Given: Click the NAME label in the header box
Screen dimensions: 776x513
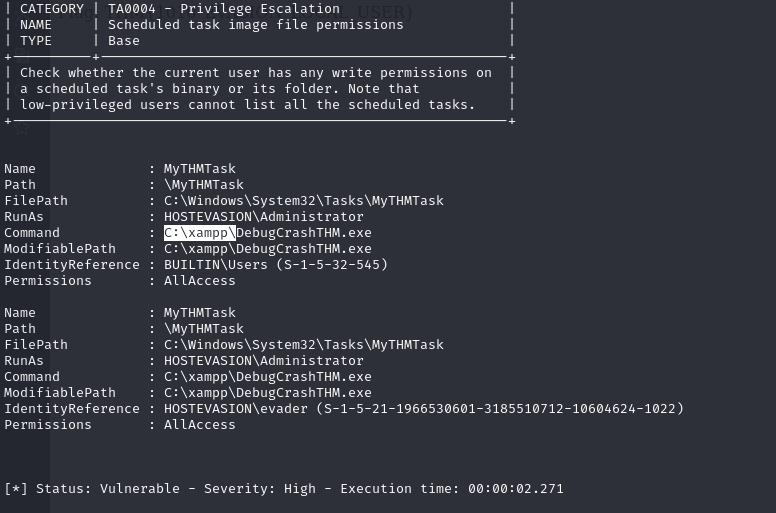Looking at the screenshot, I should [36, 25].
